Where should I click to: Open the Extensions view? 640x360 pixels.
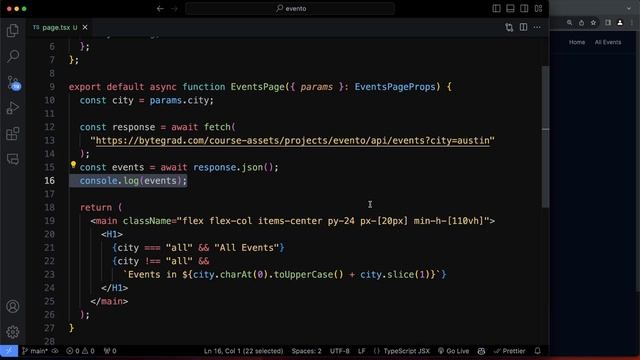click(13, 133)
